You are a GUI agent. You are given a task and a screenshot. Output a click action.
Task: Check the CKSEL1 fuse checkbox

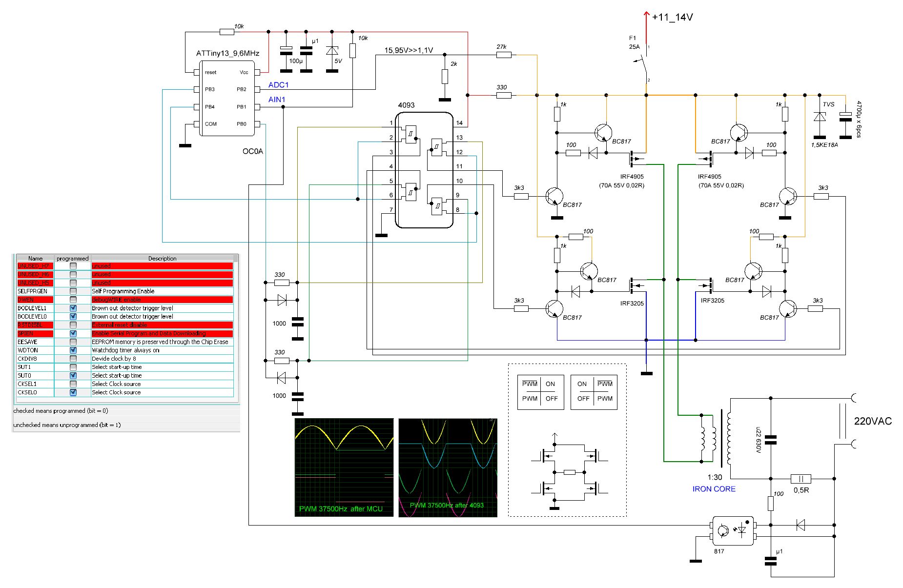pyautogui.click(x=73, y=384)
